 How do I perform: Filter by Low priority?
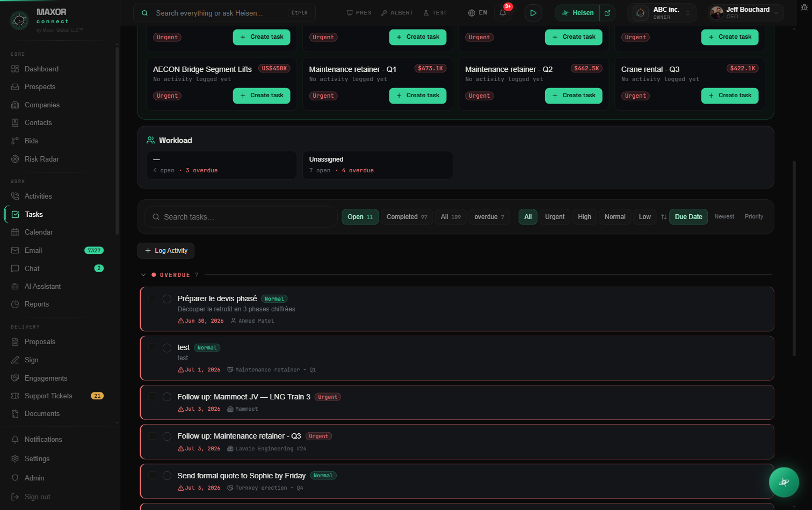pyautogui.click(x=645, y=217)
